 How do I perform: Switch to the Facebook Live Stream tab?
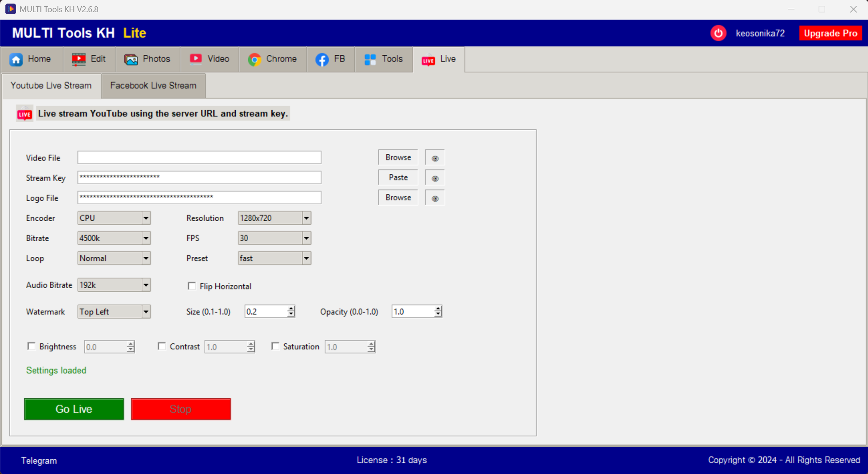(153, 86)
